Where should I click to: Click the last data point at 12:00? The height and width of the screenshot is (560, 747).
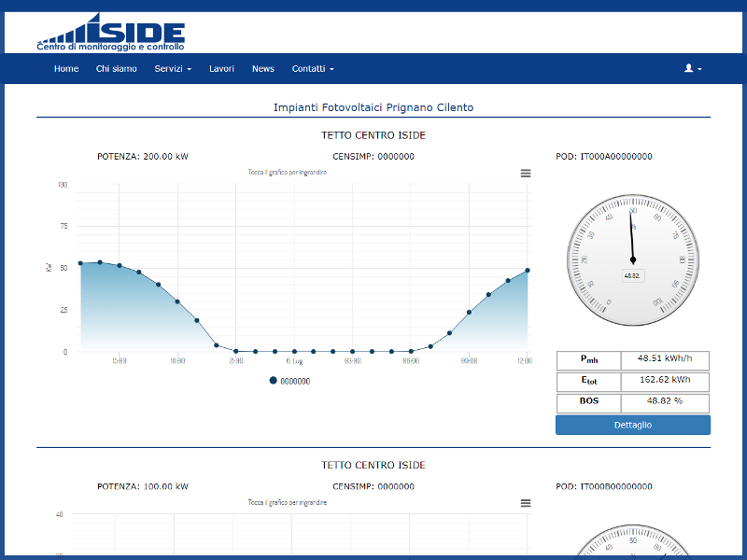coord(528,271)
